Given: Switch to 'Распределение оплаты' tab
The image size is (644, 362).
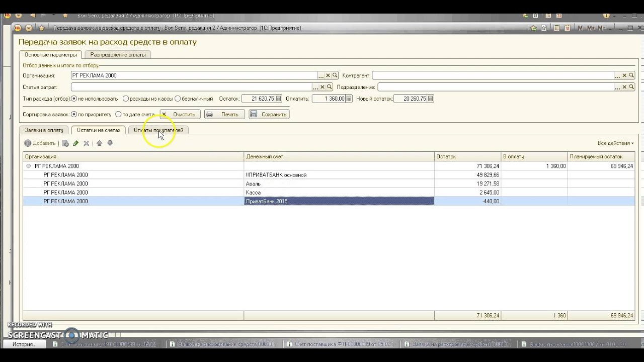Looking at the screenshot, I should click(x=118, y=54).
